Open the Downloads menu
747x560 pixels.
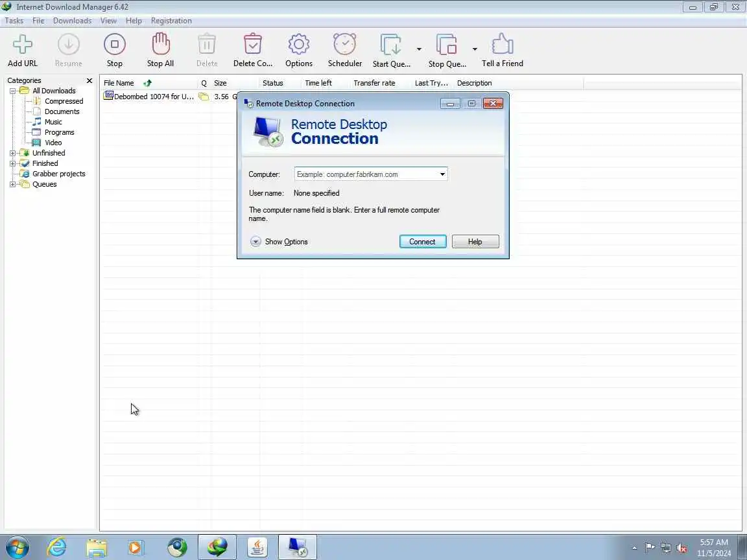[x=73, y=21]
